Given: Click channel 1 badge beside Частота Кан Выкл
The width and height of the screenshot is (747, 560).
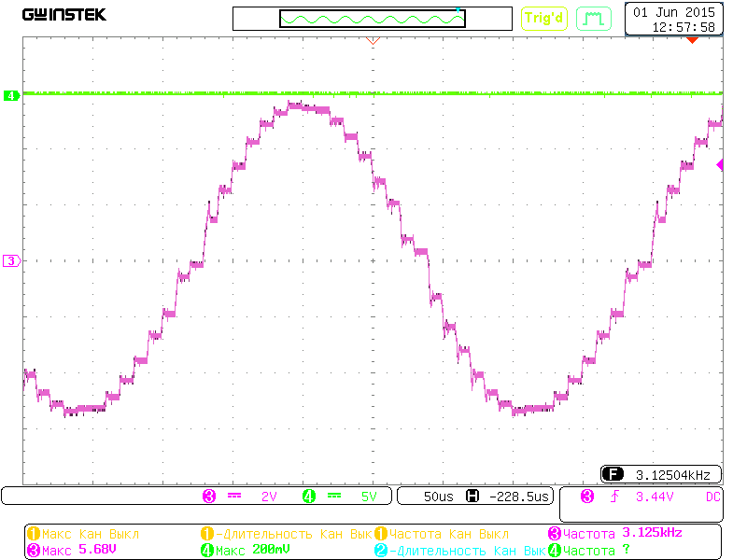Looking at the screenshot, I should click(x=381, y=533).
